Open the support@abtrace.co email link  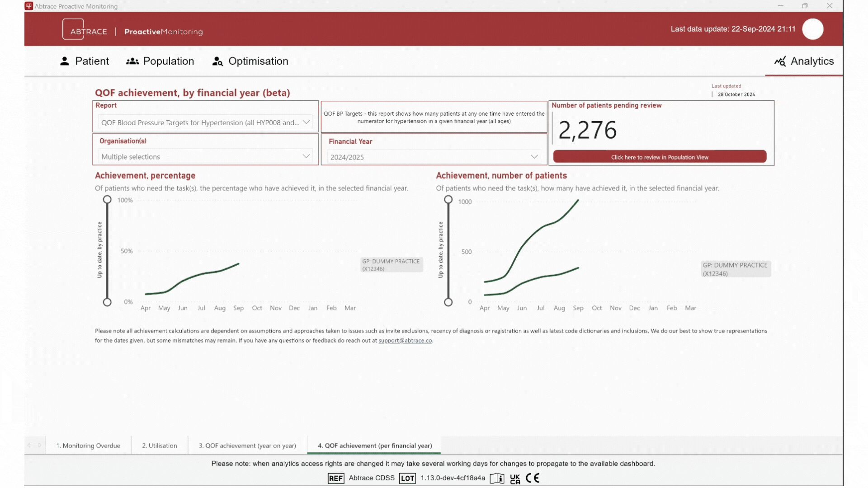405,341
